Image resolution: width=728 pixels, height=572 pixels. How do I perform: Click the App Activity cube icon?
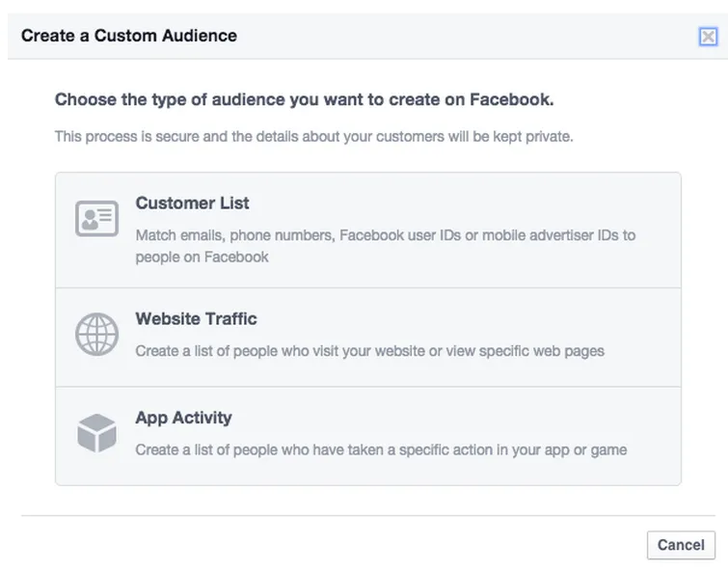click(x=96, y=434)
